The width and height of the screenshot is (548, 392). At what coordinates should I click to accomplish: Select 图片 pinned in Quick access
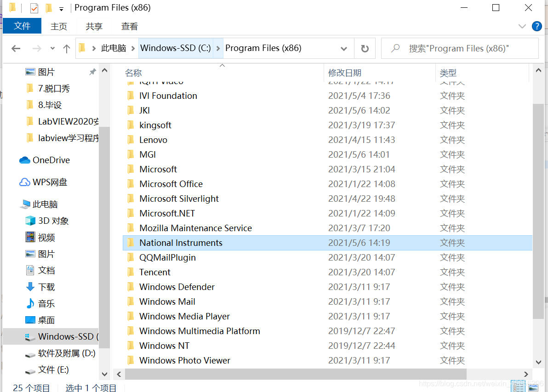pyautogui.click(x=46, y=72)
